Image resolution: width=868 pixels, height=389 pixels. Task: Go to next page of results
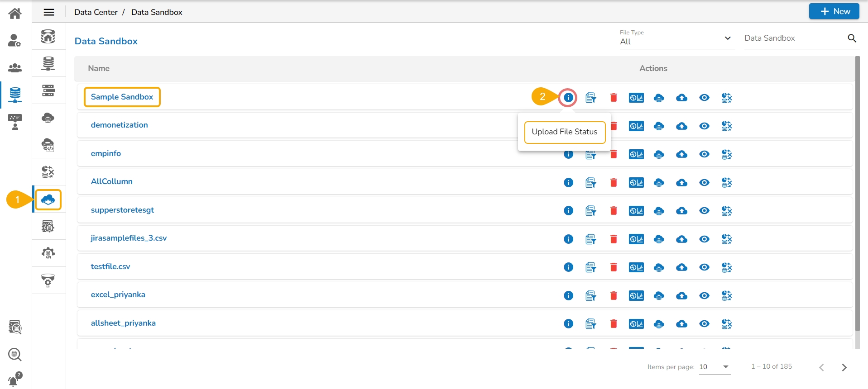click(x=844, y=367)
